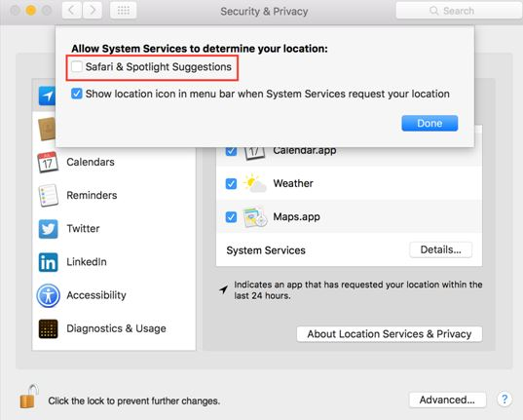Image resolution: width=523 pixels, height=420 pixels.
Task: Open help with question mark button
Action: click(x=504, y=399)
